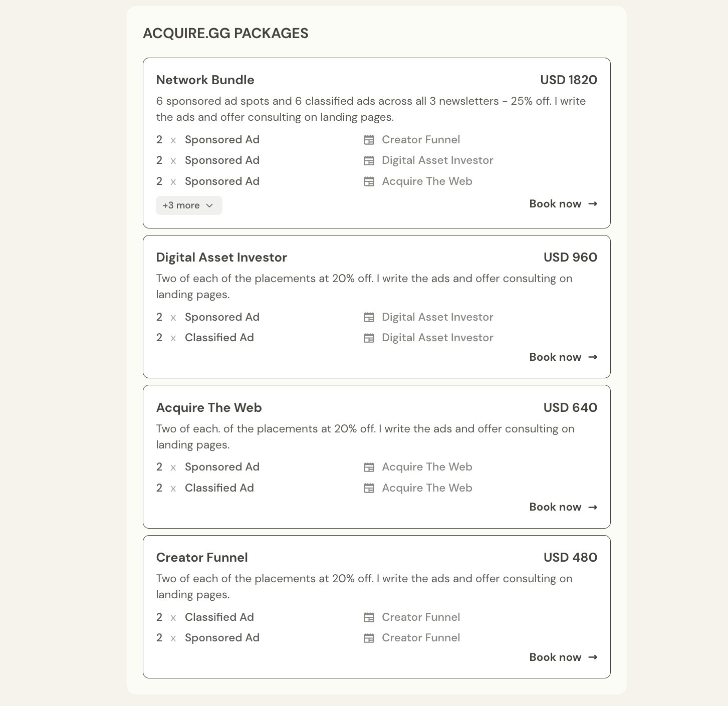Click newsletter icon beside Creator Funnel in Network Bundle
Screen dimensions: 728x706
click(x=369, y=140)
